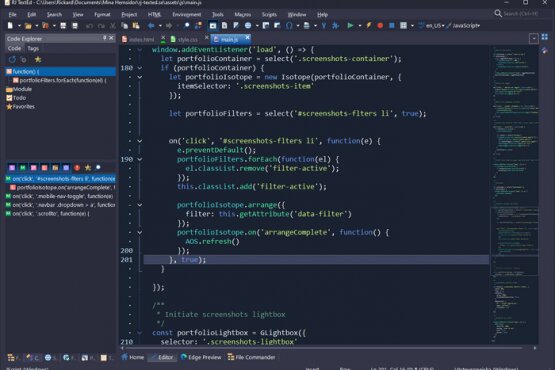Open the tab list dropdown above the editor
Viewport: 555px width, 370px height.
pos(534,38)
